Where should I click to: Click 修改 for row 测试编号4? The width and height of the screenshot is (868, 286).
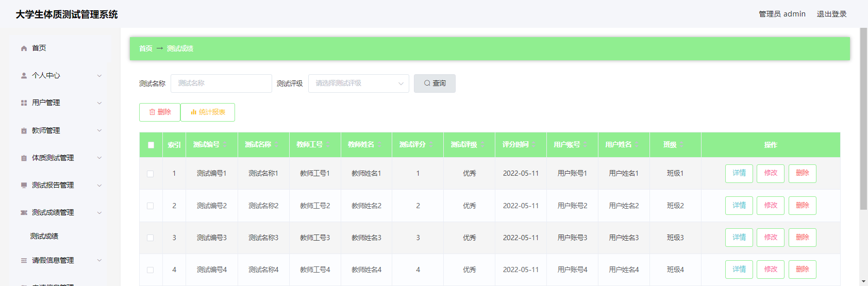pyautogui.click(x=771, y=270)
